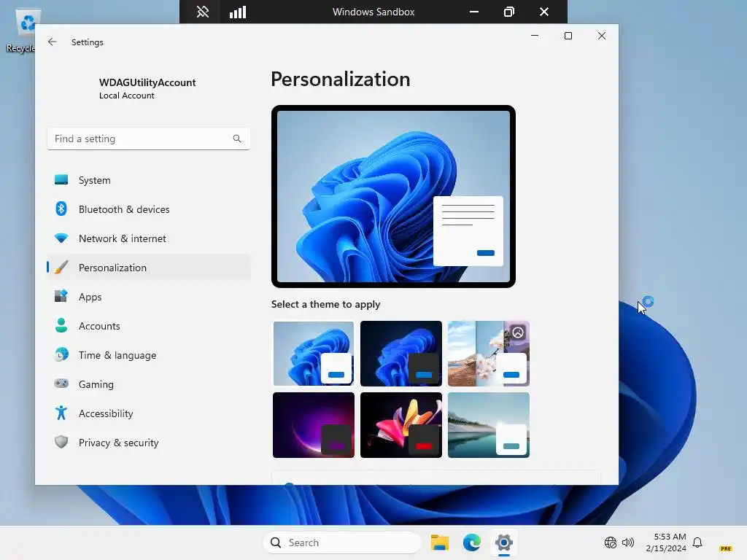Screen dimensions: 747x560
Task: Close the Settings window
Action: (602, 36)
